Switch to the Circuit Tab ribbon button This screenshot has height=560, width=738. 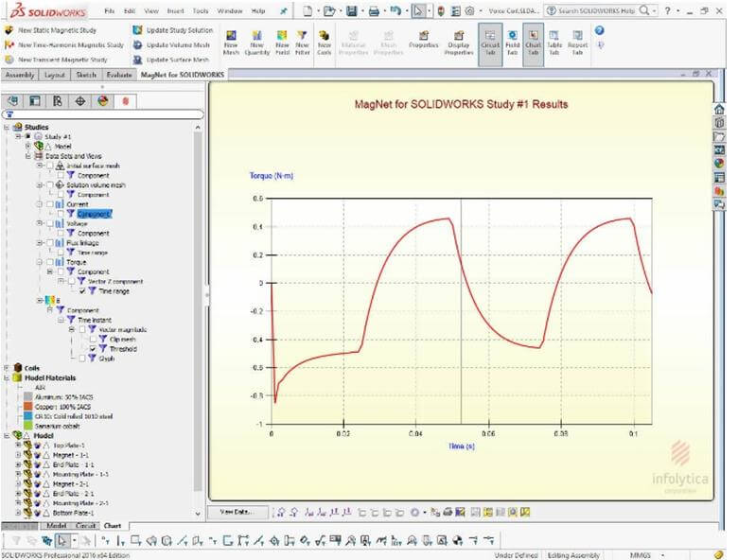[490, 44]
